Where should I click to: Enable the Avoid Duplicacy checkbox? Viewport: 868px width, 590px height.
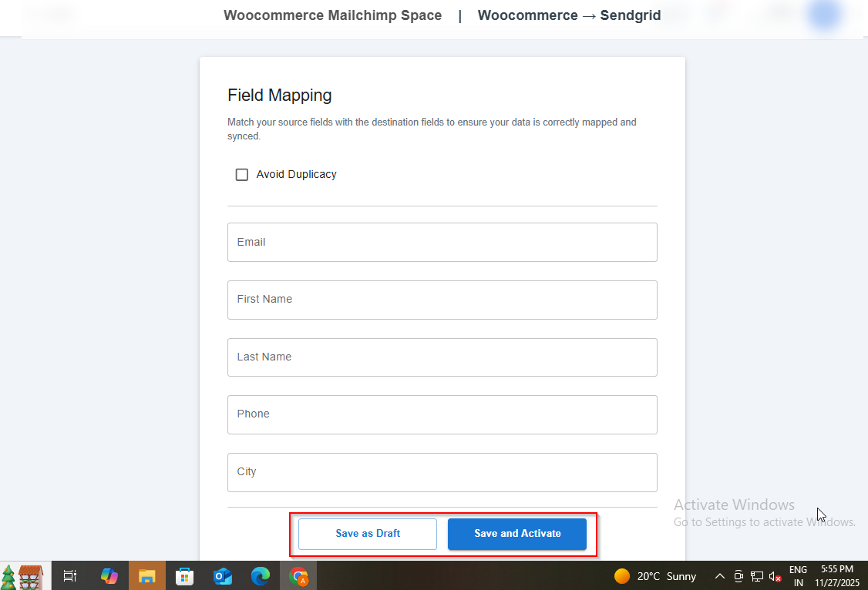[242, 175]
